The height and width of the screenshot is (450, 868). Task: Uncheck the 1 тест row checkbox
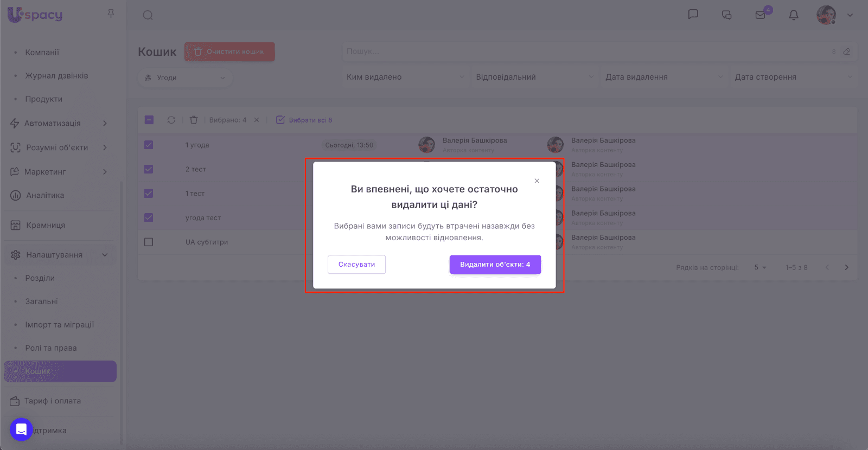(x=149, y=194)
